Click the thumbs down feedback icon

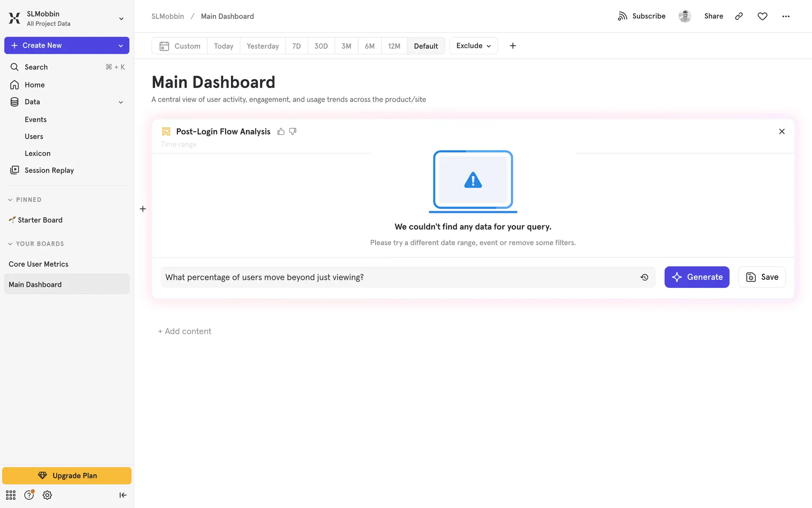293,132
